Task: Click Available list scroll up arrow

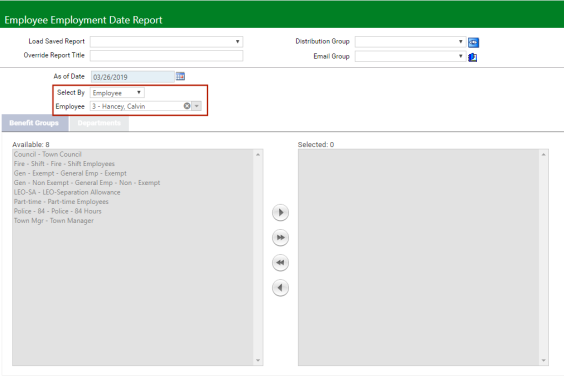Action: 258,154
